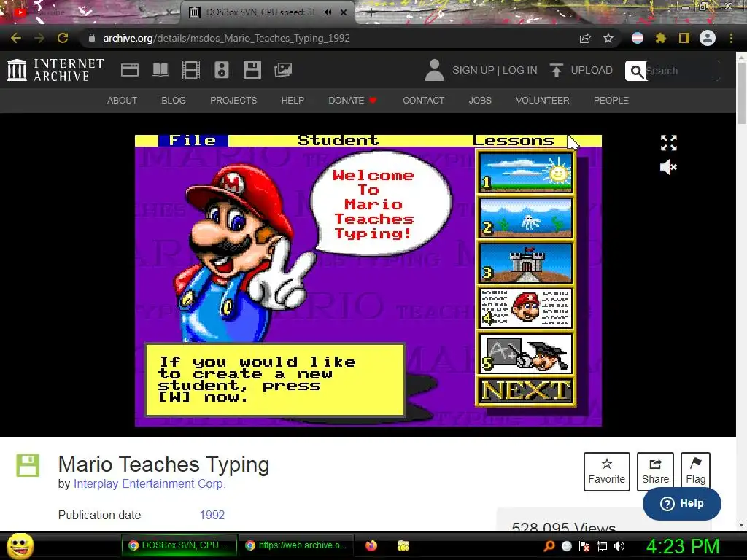Open the ABOUT menu item
Screen dimensions: 747x560
tap(122, 101)
